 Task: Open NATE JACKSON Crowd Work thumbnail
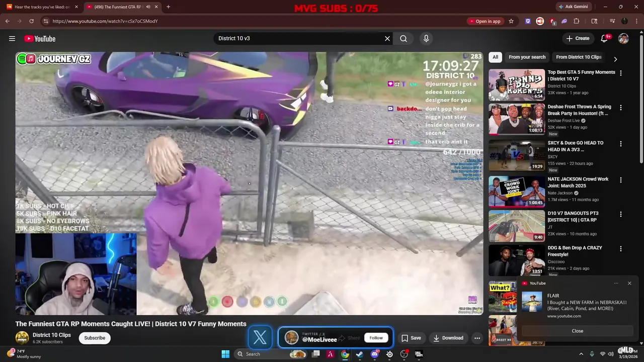click(x=517, y=192)
